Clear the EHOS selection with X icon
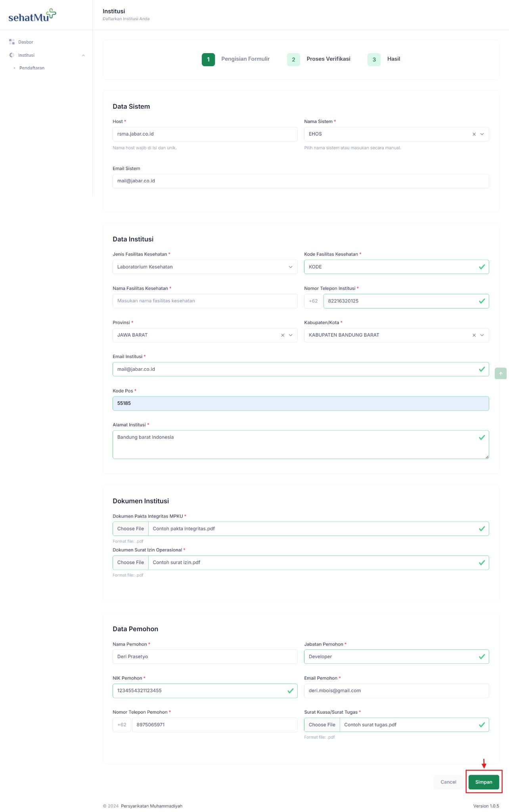 [474, 134]
